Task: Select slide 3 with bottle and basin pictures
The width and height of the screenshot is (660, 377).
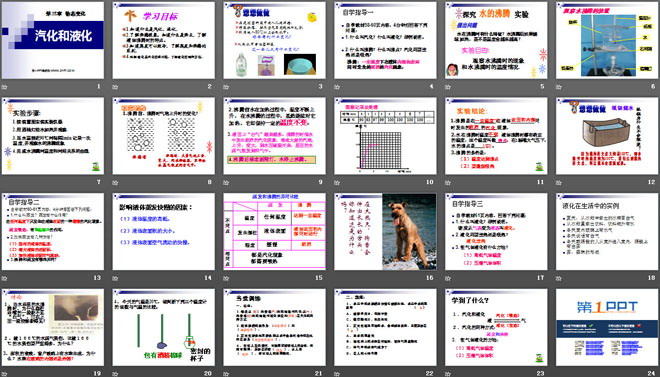Action: pyautogui.click(x=274, y=40)
